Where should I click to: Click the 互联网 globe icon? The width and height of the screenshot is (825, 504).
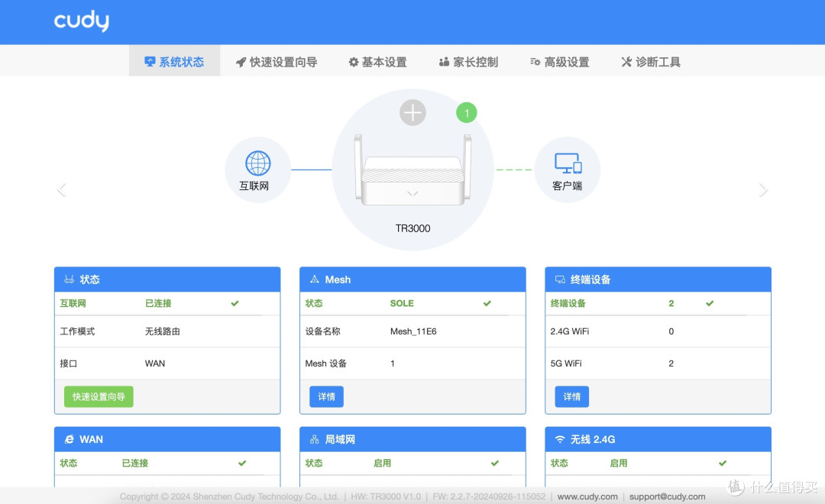[x=258, y=163]
